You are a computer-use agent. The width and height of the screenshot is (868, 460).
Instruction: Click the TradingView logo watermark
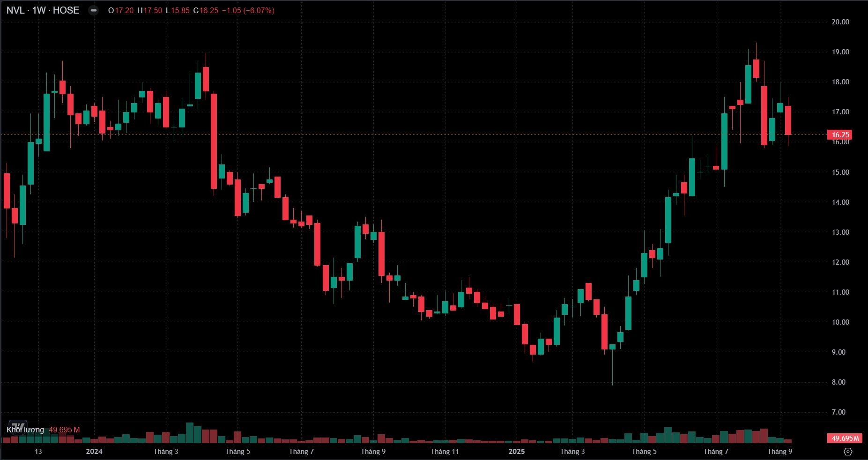tap(18, 426)
